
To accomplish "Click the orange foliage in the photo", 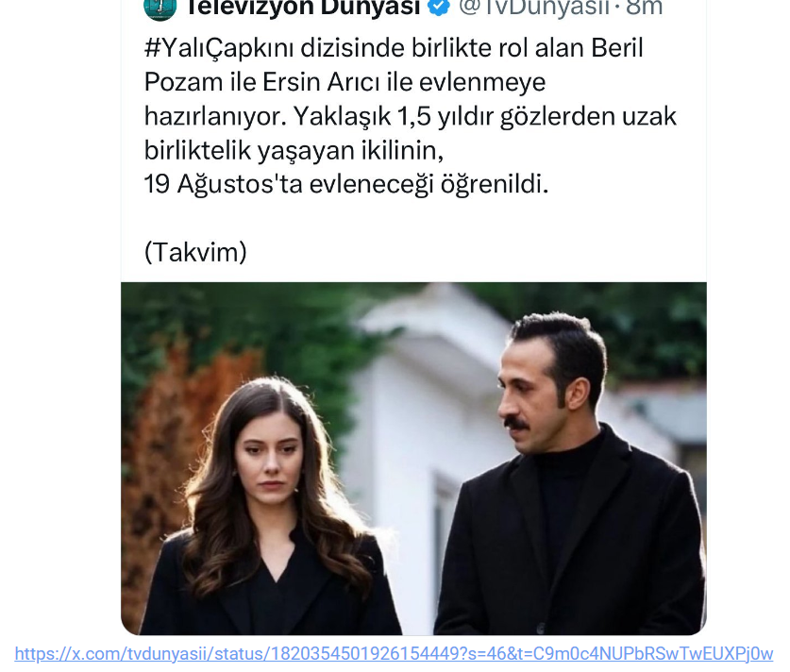I will 171,453.
